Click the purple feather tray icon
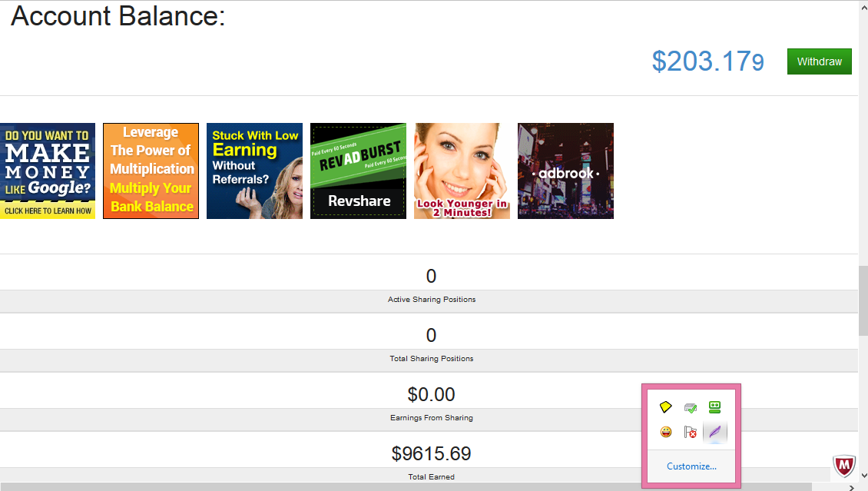The height and width of the screenshot is (491, 868). tap(715, 432)
